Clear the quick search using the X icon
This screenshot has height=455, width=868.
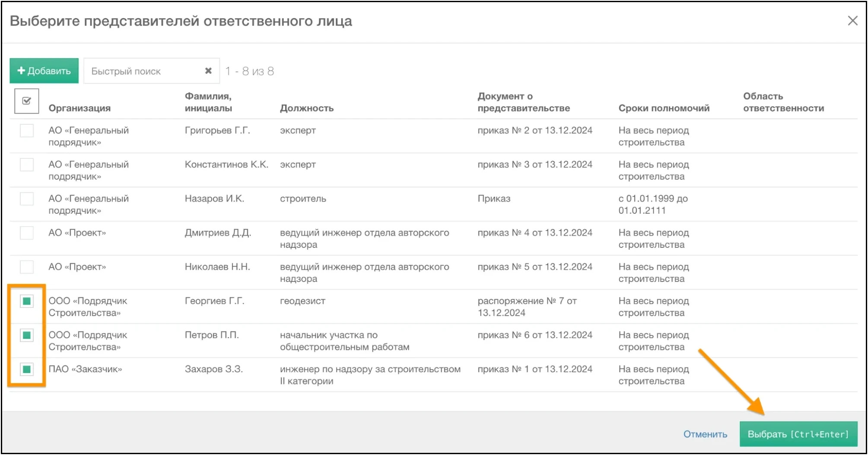coord(209,70)
